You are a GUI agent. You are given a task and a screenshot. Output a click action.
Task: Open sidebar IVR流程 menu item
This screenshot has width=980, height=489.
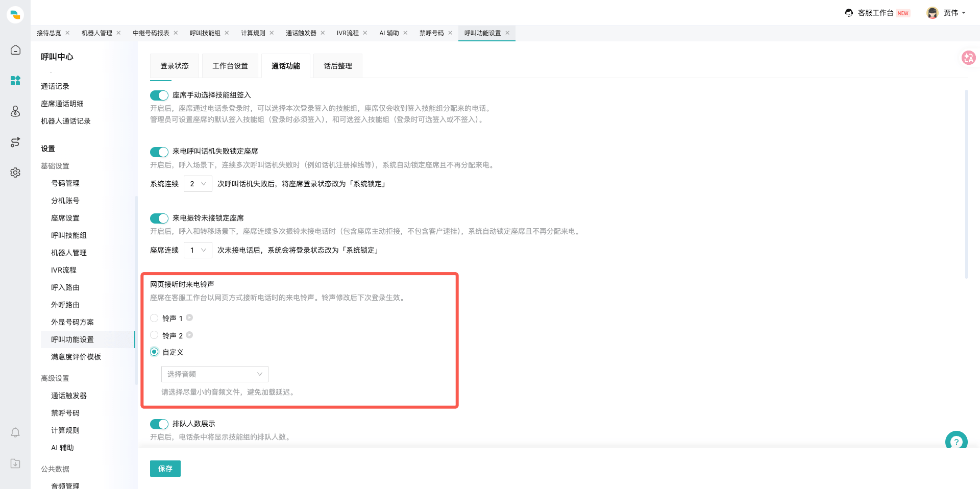pyautogui.click(x=64, y=270)
